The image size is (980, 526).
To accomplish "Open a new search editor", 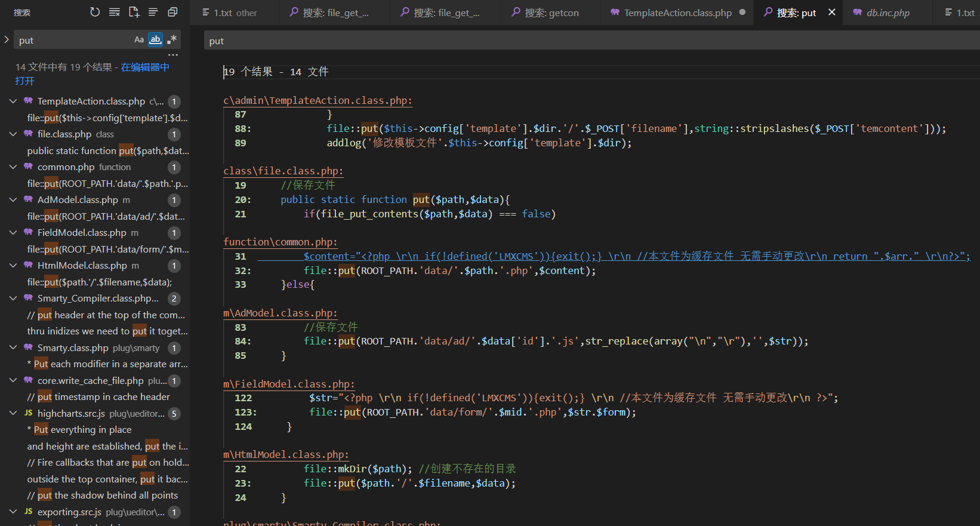I will 134,12.
